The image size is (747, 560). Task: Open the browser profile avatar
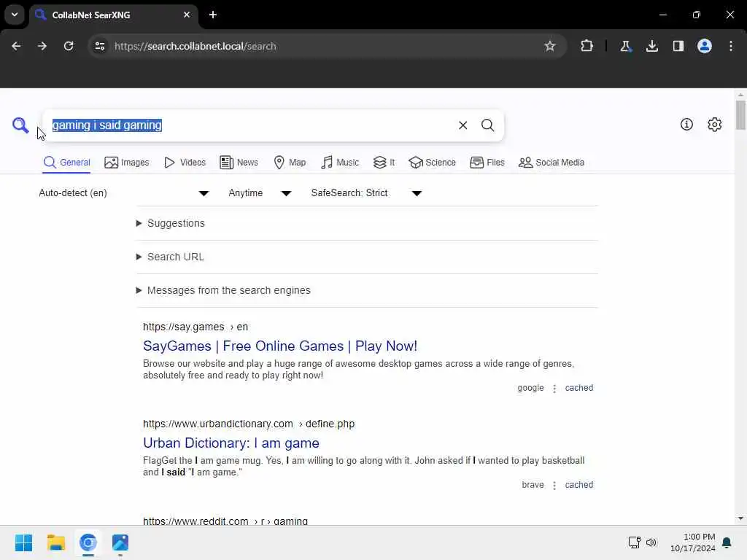click(705, 46)
